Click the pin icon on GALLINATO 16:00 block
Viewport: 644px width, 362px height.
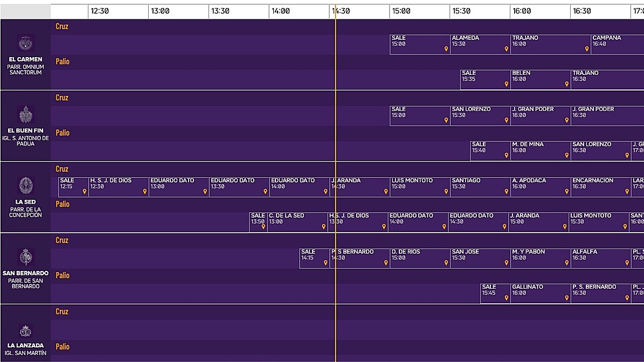[566, 297]
